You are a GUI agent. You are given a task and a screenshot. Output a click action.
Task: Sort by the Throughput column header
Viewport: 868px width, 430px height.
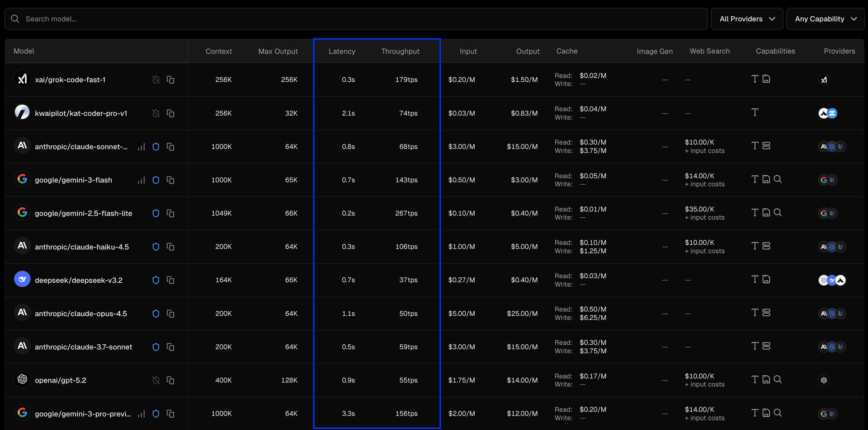(400, 51)
